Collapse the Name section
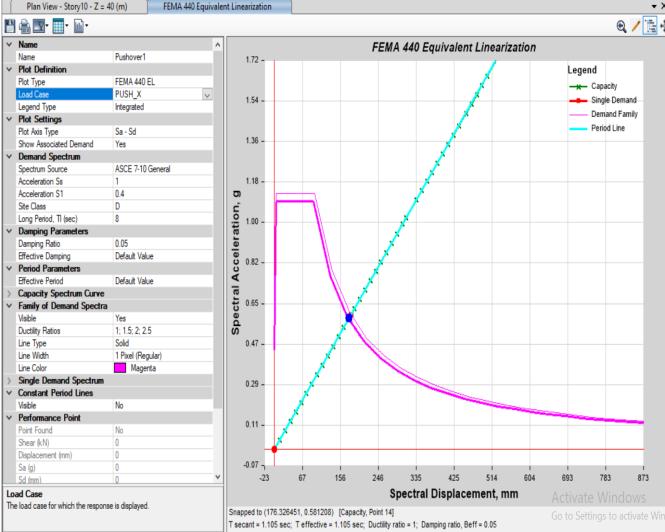Screen dimensions: 665x532 coord(9,44)
